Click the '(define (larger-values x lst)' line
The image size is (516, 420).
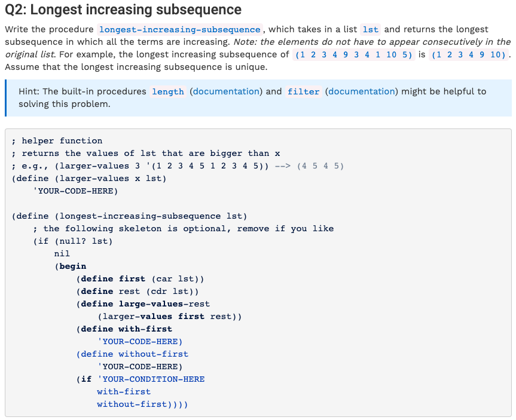click(x=89, y=179)
